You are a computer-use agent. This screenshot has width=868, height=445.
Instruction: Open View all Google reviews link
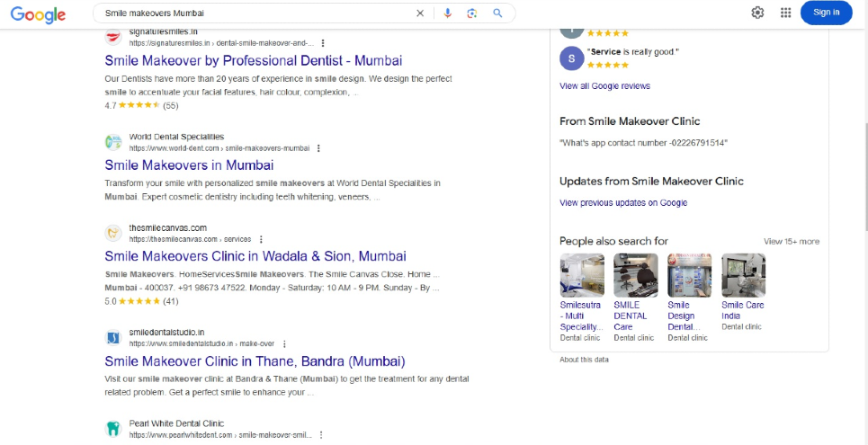[604, 85]
